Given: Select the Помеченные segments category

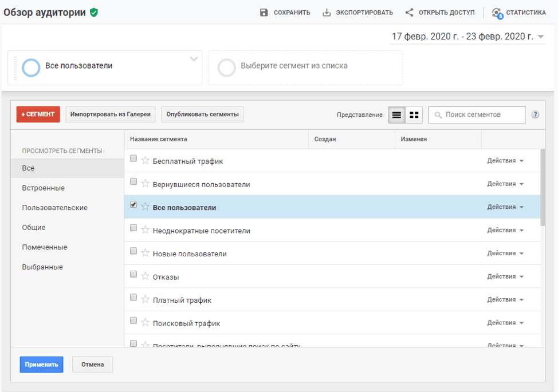Looking at the screenshot, I should click(67, 247).
